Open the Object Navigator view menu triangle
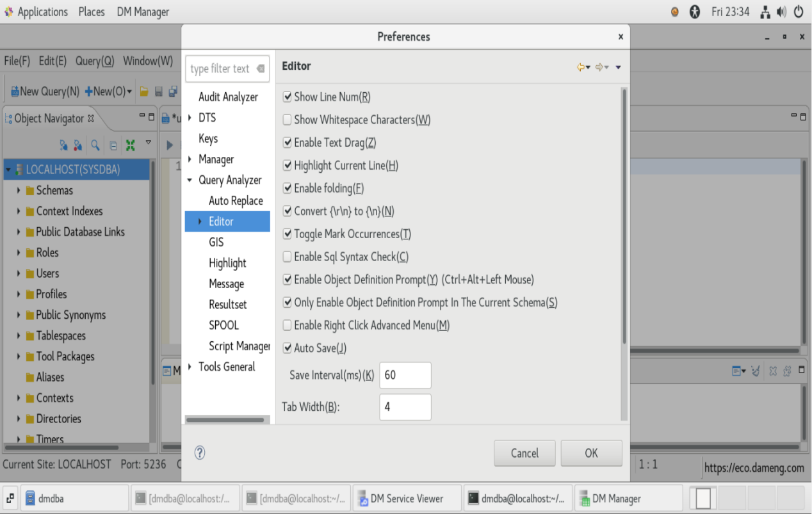This screenshot has height=514, width=812. (x=149, y=142)
